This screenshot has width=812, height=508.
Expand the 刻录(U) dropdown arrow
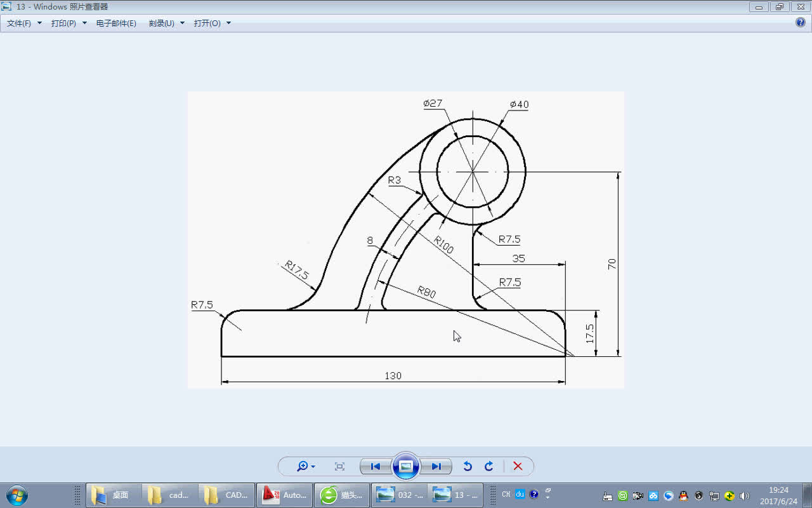click(182, 23)
